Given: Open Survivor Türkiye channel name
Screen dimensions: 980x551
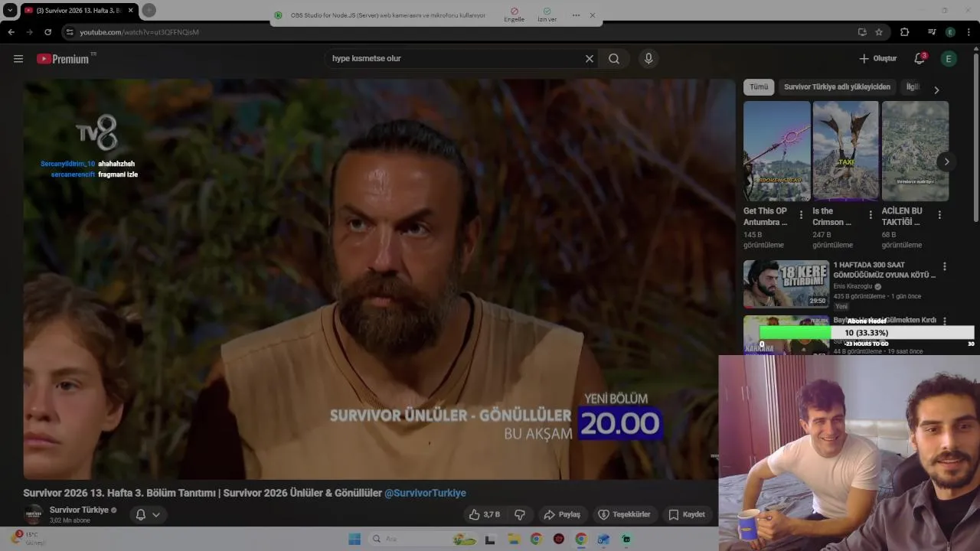Looking at the screenshot, I should click(79, 510).
